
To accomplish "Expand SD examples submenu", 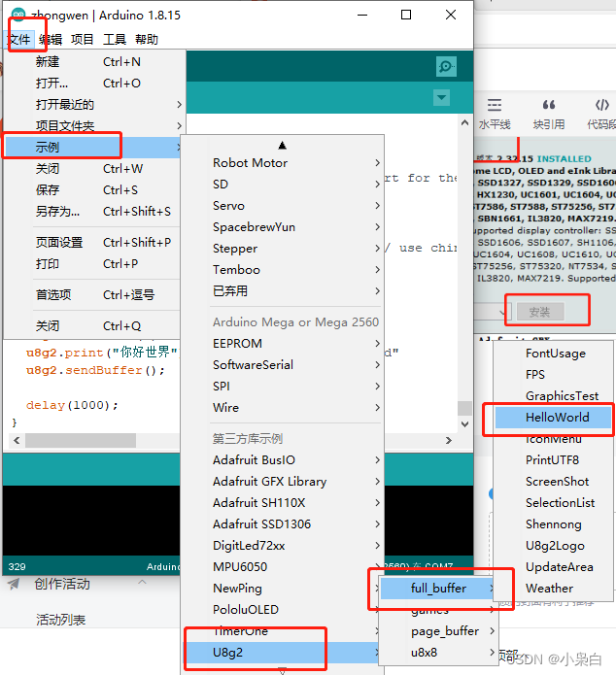I will tap(282, 185).
